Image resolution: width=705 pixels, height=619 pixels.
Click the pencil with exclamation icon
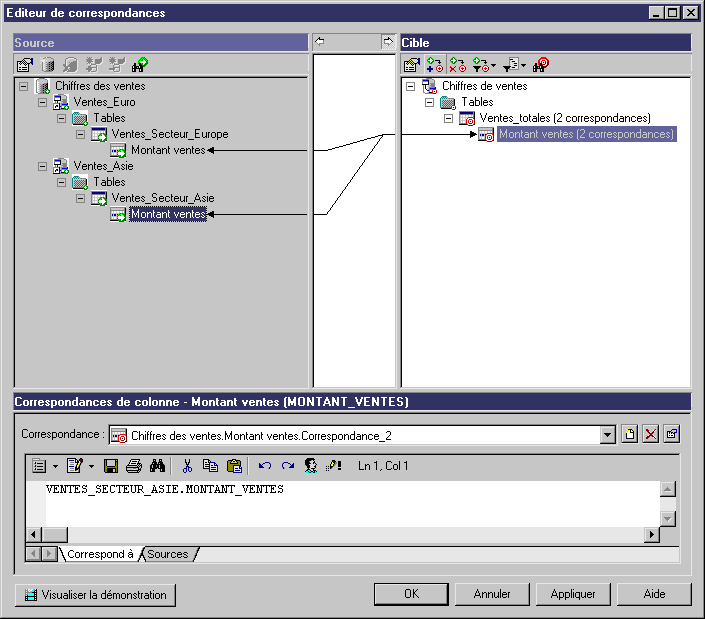tap(334, 466)
